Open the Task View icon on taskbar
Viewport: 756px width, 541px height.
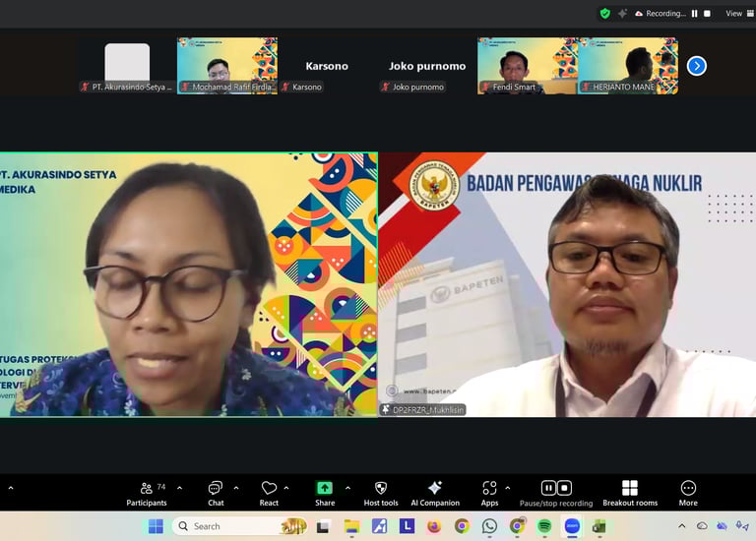(x=323, y=526)
